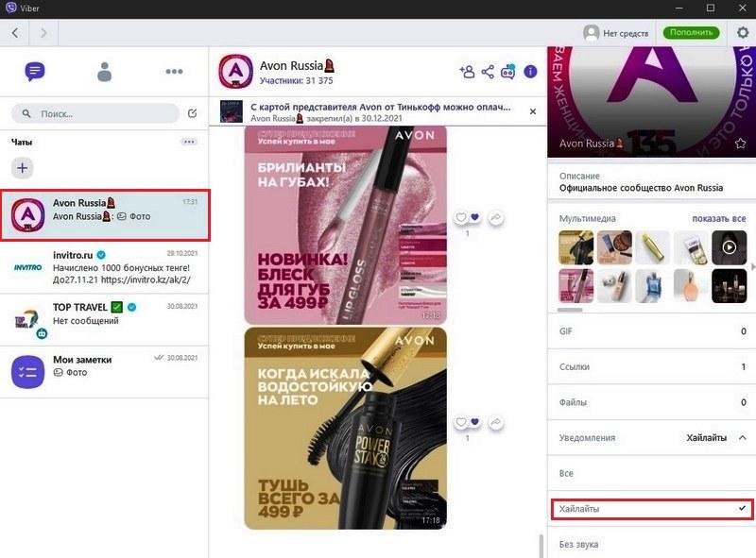The width and height of the screenshot is (756, 558).
Task: Click the Пополнить button
Action: [x=691, y=33]
